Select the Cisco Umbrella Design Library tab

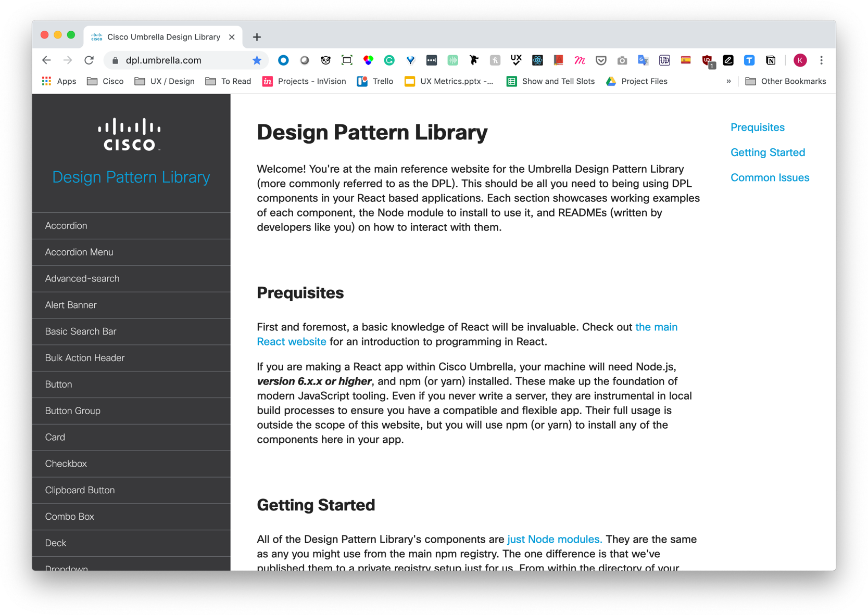tap(163, 37)
